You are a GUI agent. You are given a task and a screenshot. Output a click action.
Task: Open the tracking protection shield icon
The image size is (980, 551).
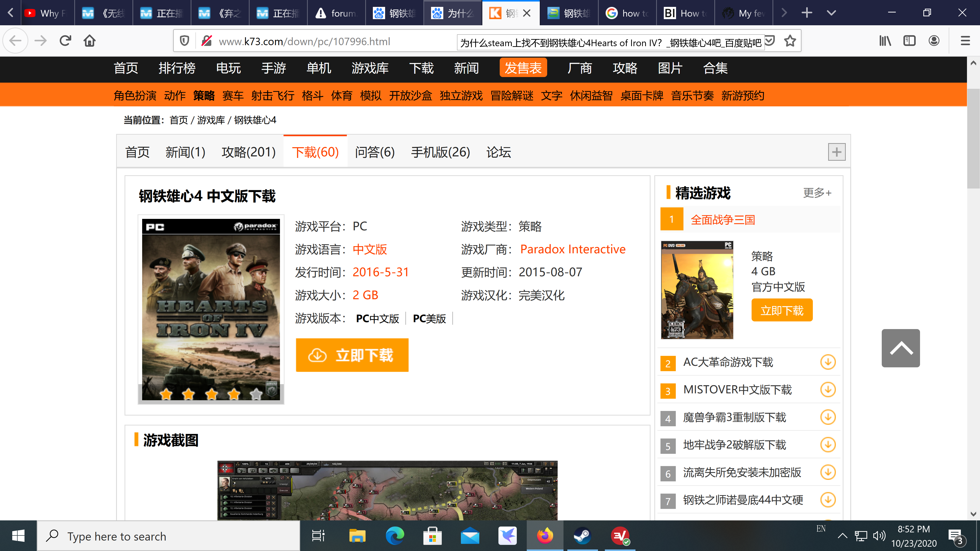point(185,41)
